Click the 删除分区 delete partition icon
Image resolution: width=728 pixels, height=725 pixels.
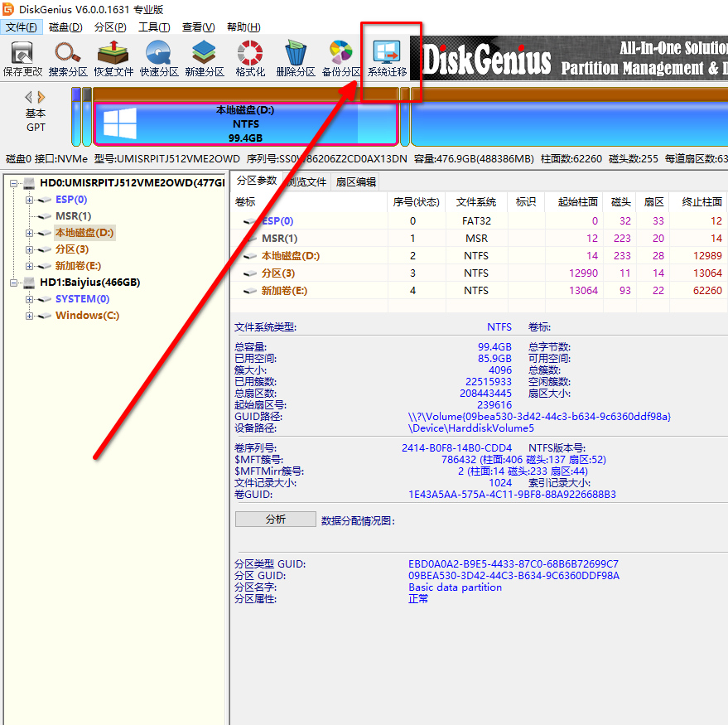pos(296,59)
